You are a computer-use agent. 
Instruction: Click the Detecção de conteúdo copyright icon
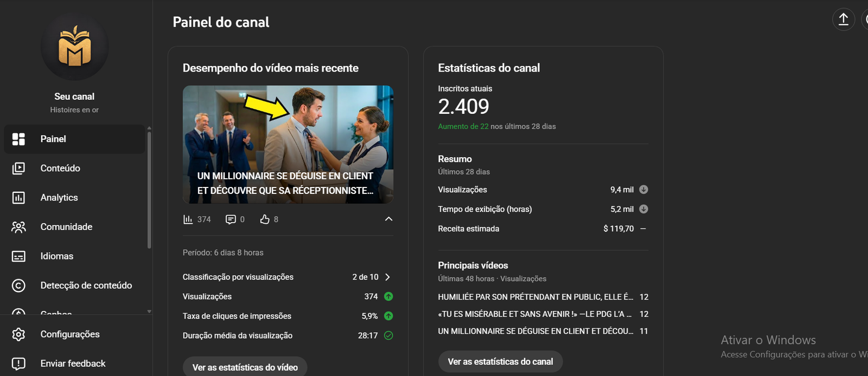[x=18, y=286]
